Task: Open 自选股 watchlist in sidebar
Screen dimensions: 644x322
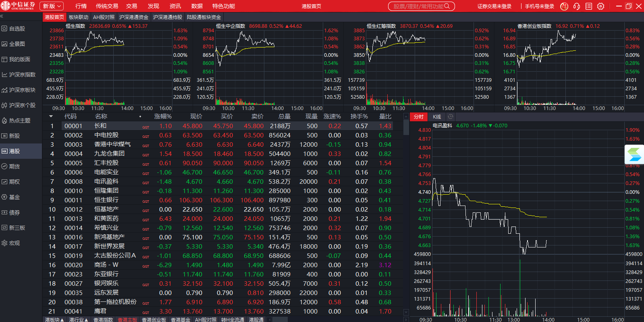Action: point(17,29)
